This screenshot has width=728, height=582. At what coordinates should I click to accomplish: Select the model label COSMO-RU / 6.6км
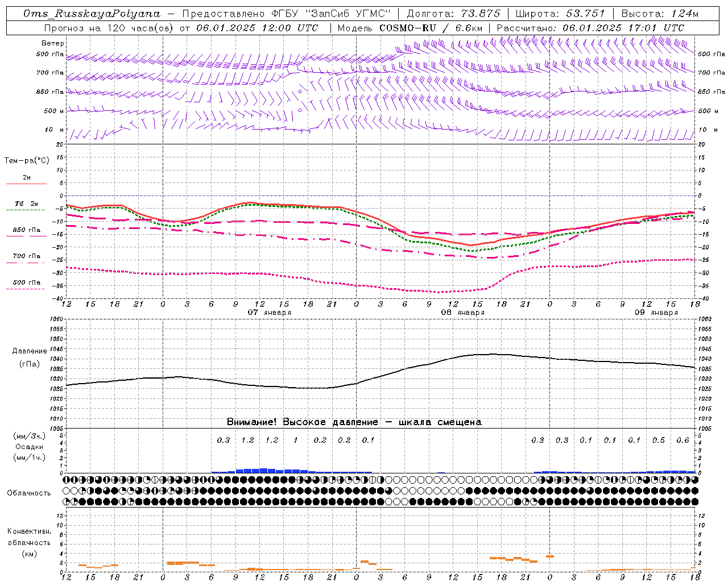click(x=431, y=28)
